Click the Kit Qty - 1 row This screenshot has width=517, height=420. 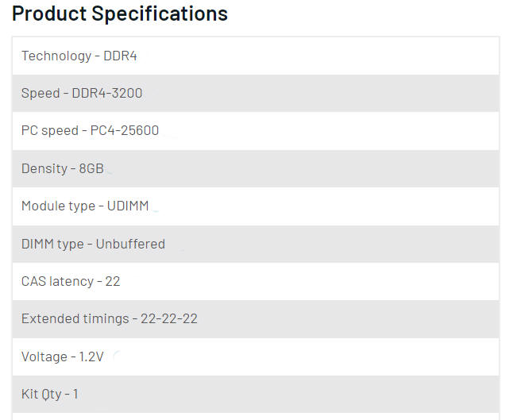pos(256,395)
